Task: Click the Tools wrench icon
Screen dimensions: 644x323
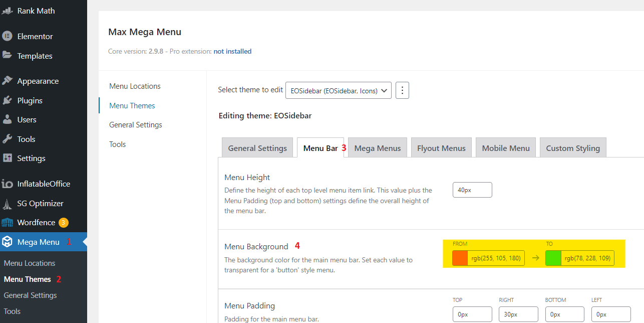Action: tap(7, 139)
